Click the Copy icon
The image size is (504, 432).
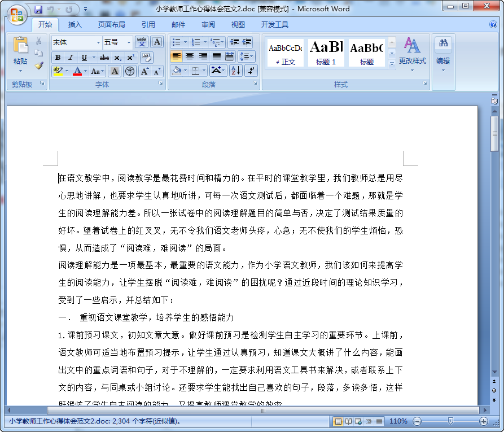tap(39, 53)
